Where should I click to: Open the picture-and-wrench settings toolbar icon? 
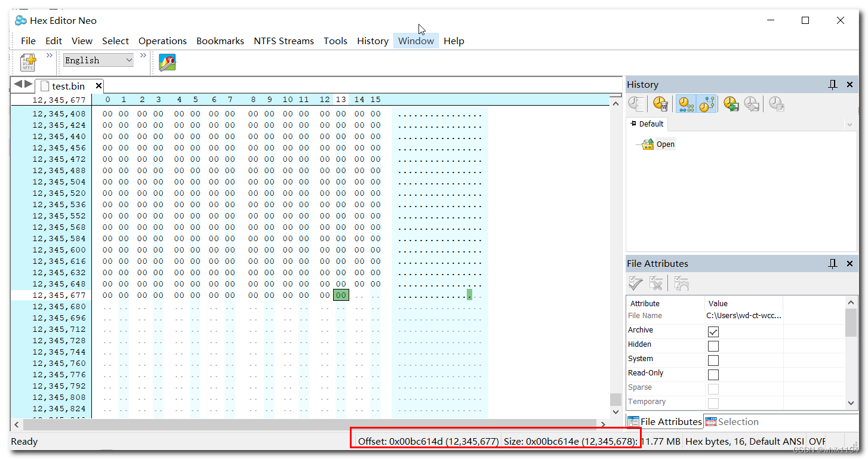click(x=167, y=61)
